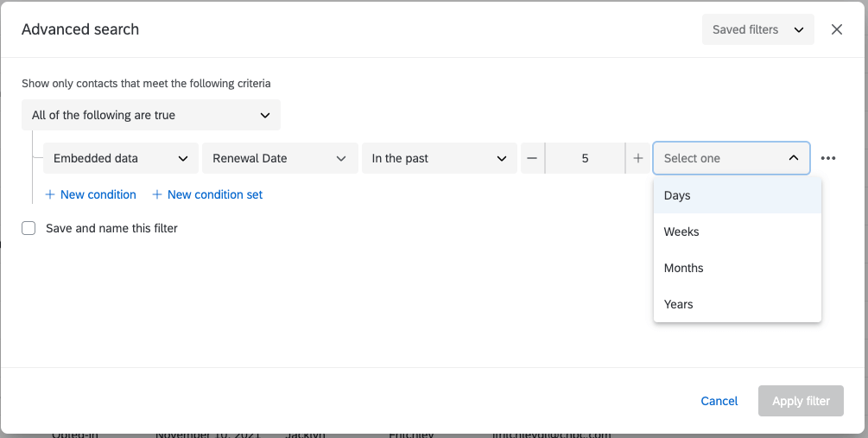Expand All of the following are true dropdown
The height and width of the screenshot is (438, 868).
click(150, 115)
